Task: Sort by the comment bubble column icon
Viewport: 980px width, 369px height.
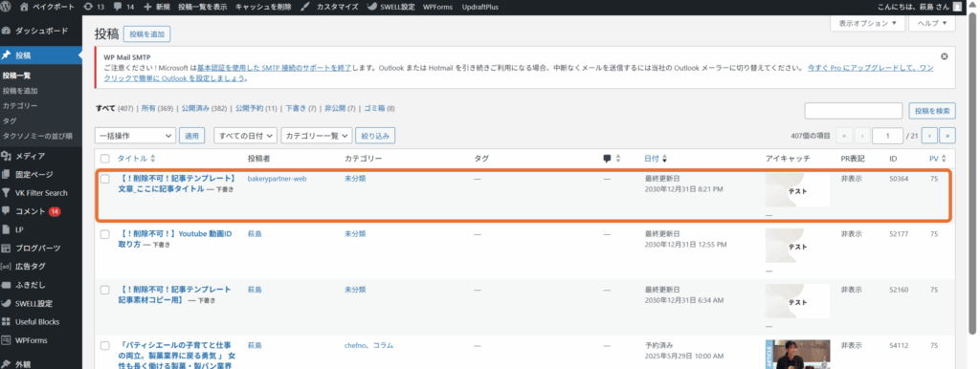Action: [x=607, y=159]
